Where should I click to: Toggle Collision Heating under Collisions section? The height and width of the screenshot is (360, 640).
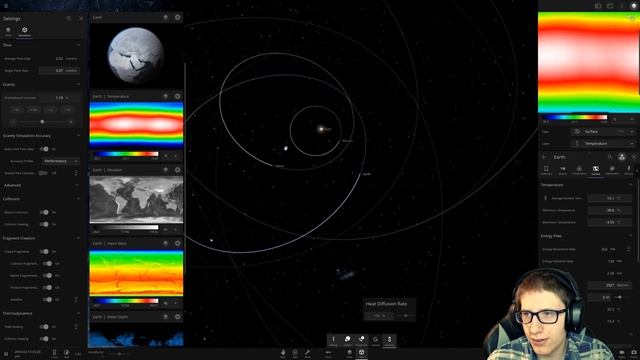44,224
